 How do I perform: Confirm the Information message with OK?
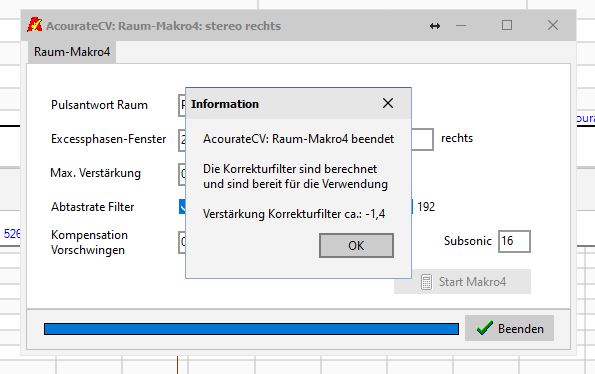coord(356,245)
